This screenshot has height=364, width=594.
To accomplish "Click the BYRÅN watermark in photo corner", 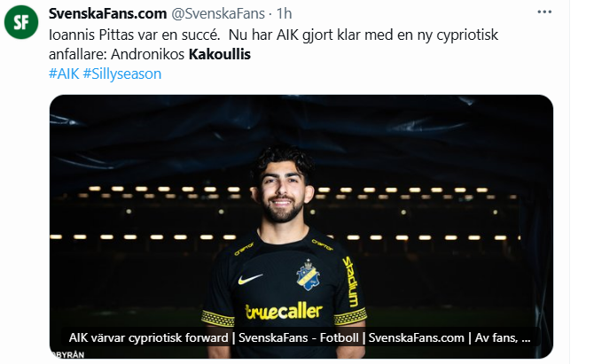I will click(67, 354).
